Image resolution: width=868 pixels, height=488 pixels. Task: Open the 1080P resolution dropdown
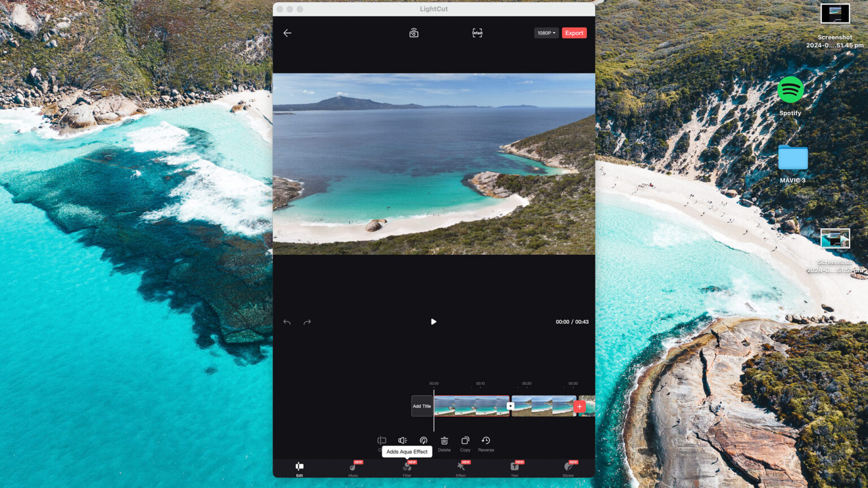point(546,33)
